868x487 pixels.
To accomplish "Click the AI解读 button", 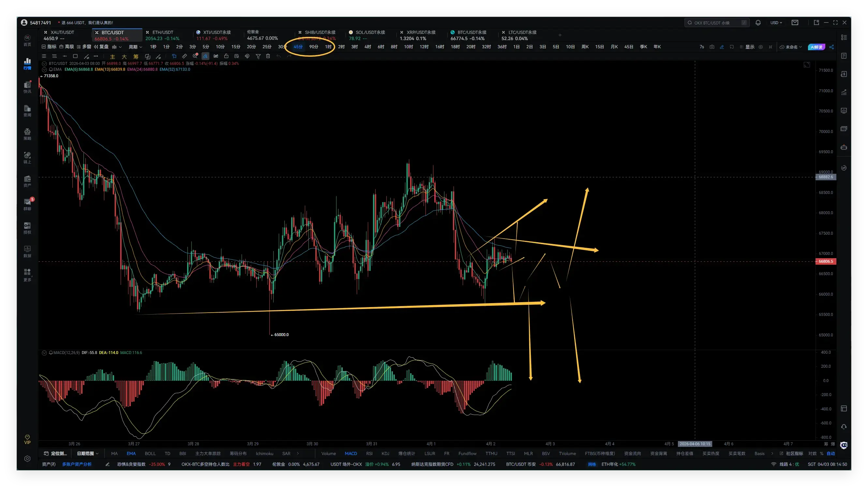I will click(816, 47).
